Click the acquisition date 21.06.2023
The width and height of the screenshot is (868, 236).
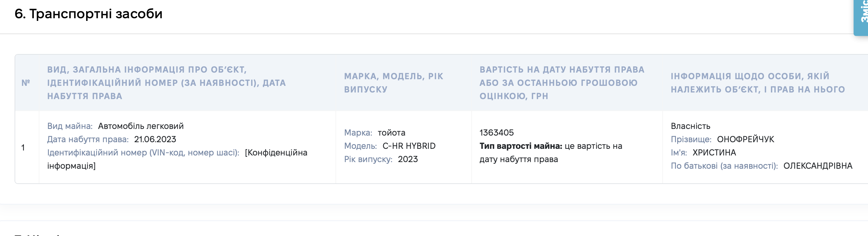(155, 139)
